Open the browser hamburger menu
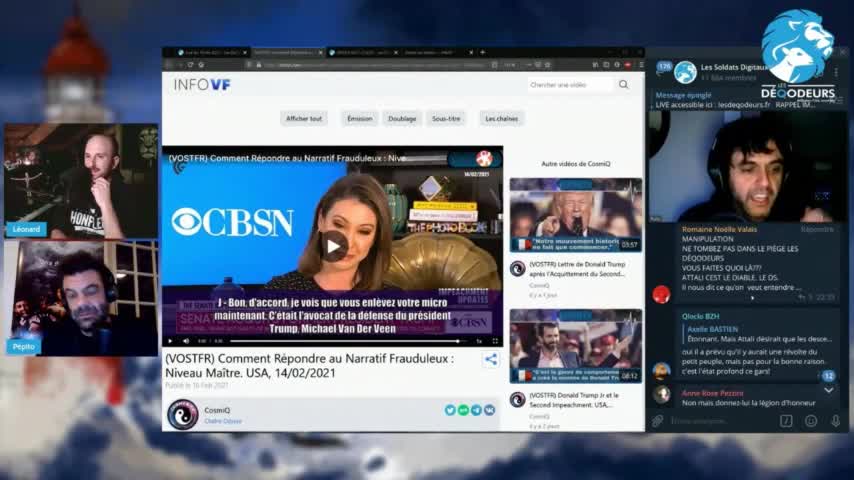The height and width of the screenshot is (480, 854). pyautogui.click(x=640, y=65)
